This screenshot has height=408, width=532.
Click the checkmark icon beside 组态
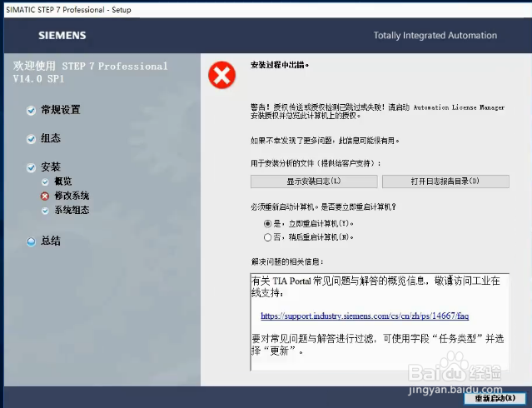point(31,139)
